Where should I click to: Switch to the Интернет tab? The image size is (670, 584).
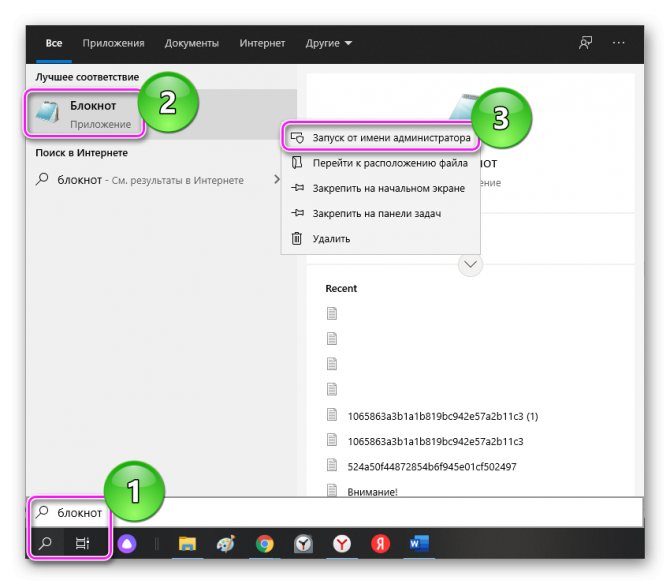pos(262,43)
